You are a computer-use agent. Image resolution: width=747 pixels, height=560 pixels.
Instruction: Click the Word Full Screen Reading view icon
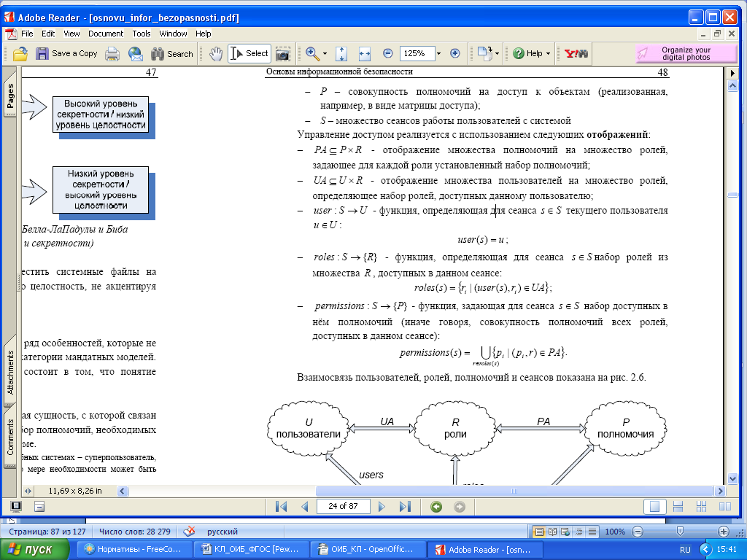553,532
